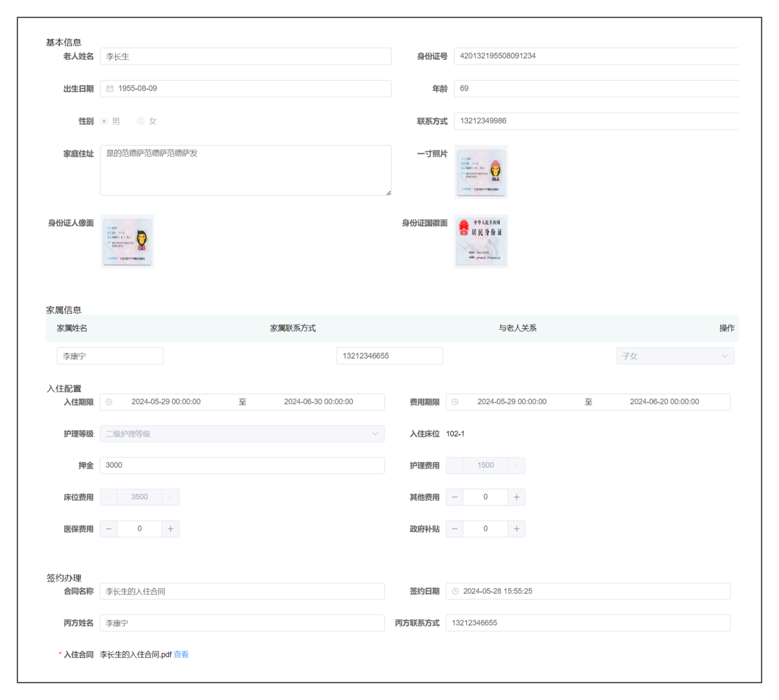
Task: Click the 丙方联系方式 input field
Action: click(x=588, y=623)
